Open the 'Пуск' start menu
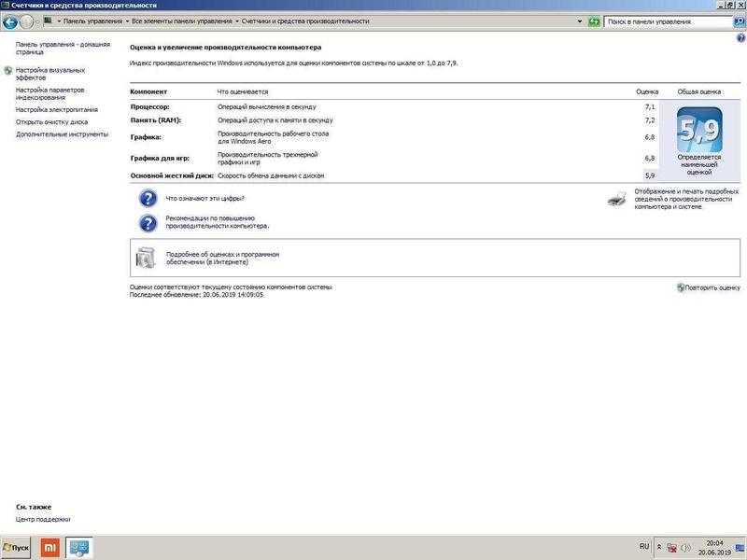Screen dimensions: 747x560 pos(16,548)
